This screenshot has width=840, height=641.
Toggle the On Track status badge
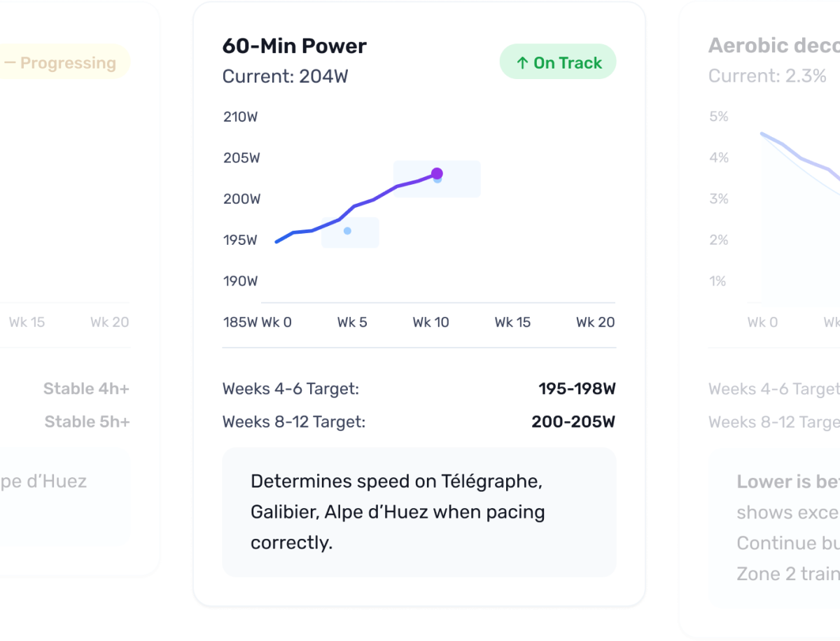558,62
